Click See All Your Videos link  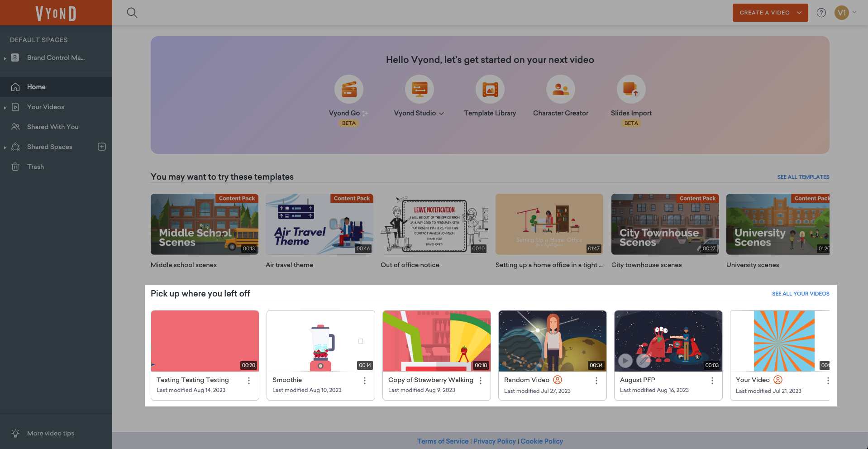point(801,294)
